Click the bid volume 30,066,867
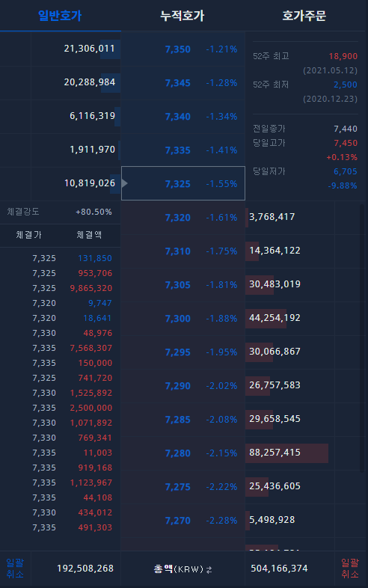 point(275,352)
